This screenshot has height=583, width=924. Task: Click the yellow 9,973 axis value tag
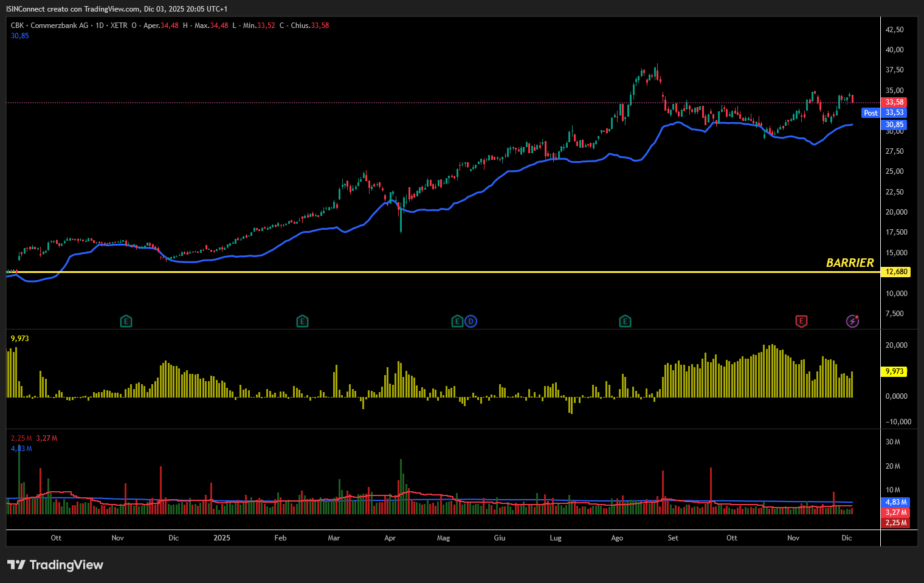point(894,371)
